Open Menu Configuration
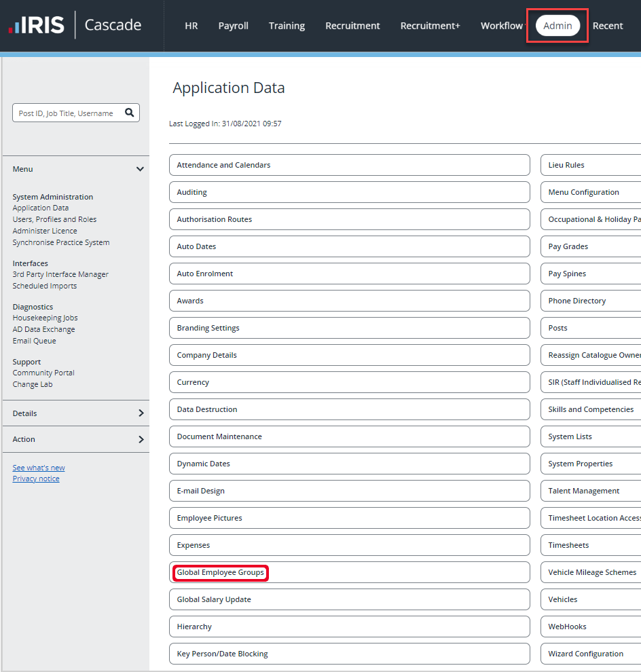The height and width of the screenshot is (672, 641). pos(591,192)
